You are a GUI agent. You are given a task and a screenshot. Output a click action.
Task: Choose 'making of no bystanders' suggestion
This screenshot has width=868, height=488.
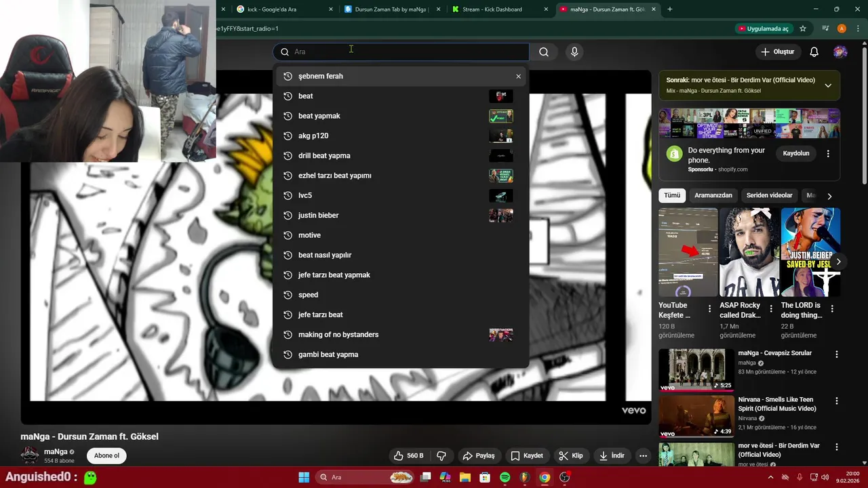pyautogui.click(x=401, y=334)
